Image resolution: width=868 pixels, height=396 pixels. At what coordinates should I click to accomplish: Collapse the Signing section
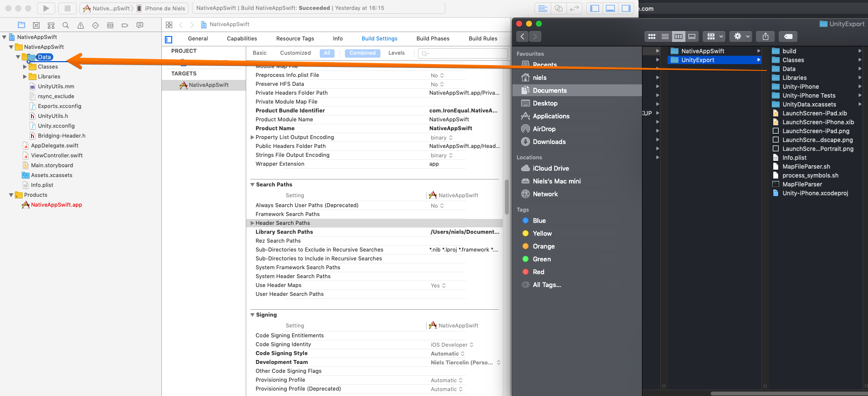click(x=253, y=315)
